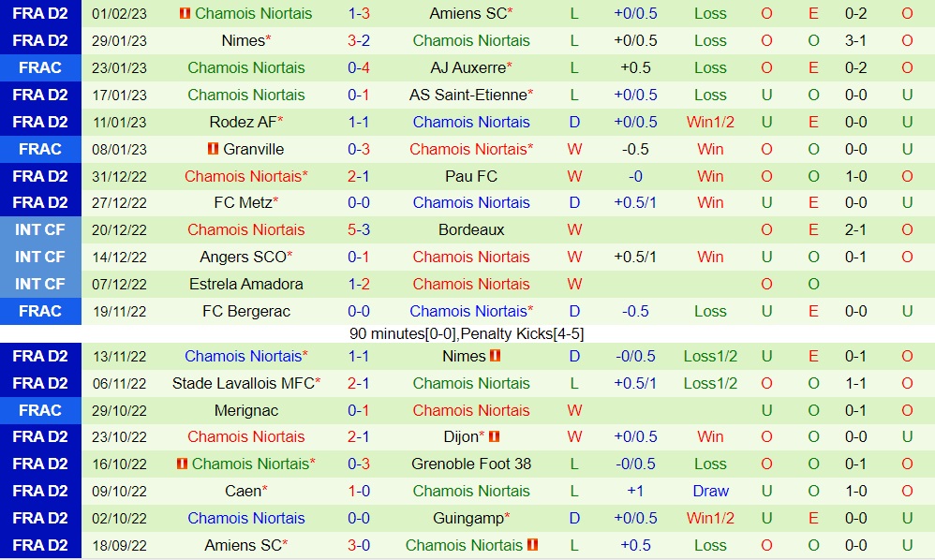Click the FC Bergerac team name
The image size is (935, 560).
246,311
